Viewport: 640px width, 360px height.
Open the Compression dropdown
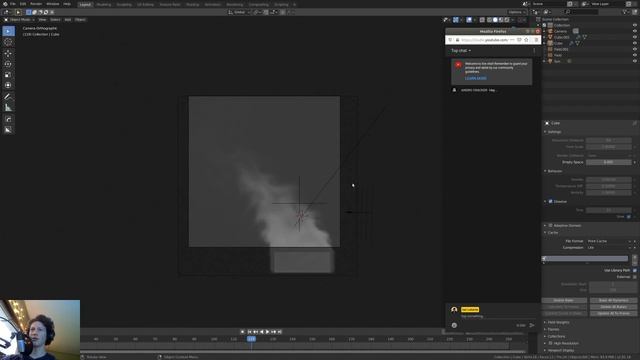(609, 248)
